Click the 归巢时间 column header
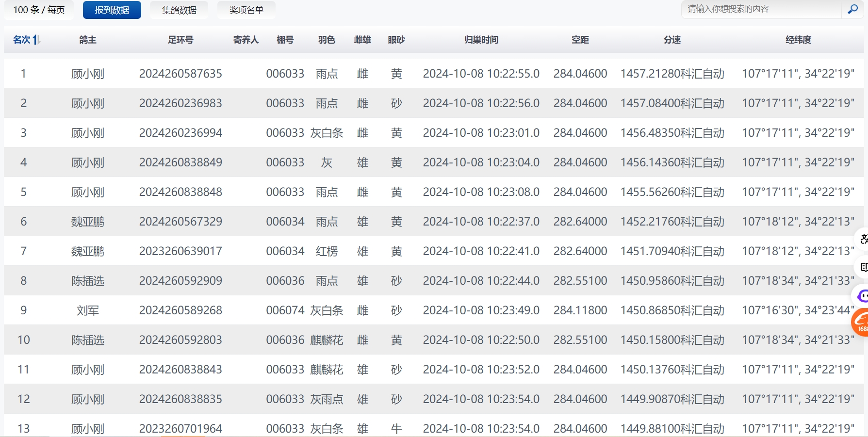This screenshot has height=437, width=868. (x=481, y=40)
